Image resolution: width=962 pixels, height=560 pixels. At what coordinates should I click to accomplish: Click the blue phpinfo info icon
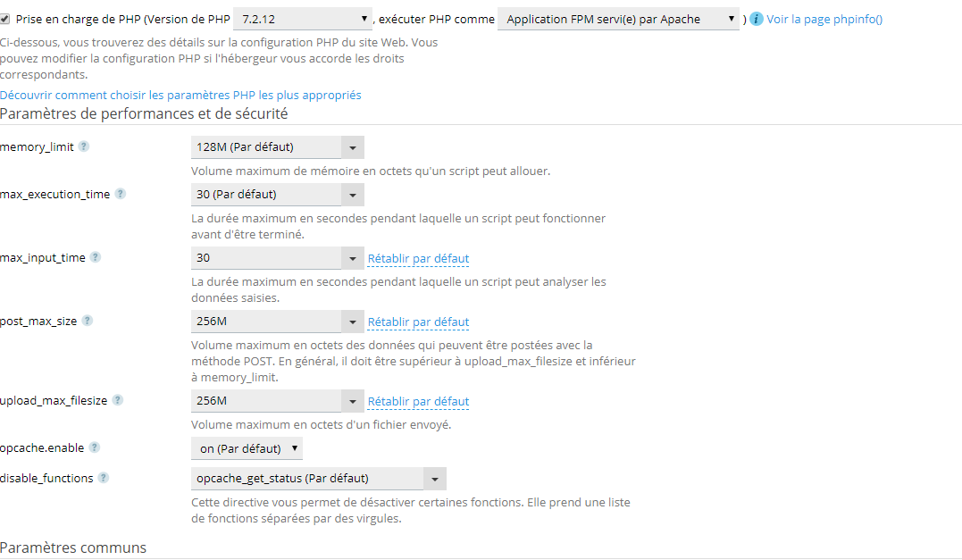tap(757, 19)
